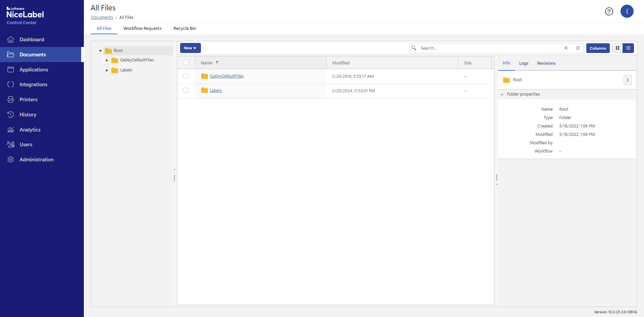Select all files with the header checkbox
Viewport: 644px width, 317px height.
[186, 62]
